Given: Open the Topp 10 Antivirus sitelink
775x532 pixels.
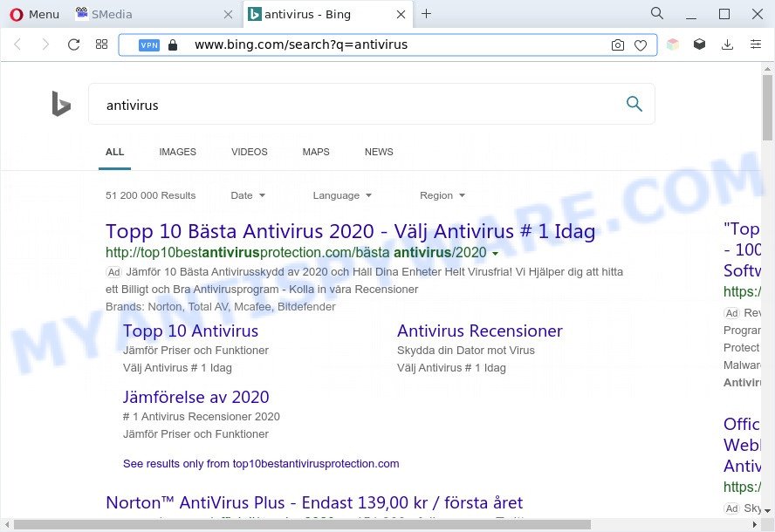Looking at the screenshot, I should tap(191, 331).
